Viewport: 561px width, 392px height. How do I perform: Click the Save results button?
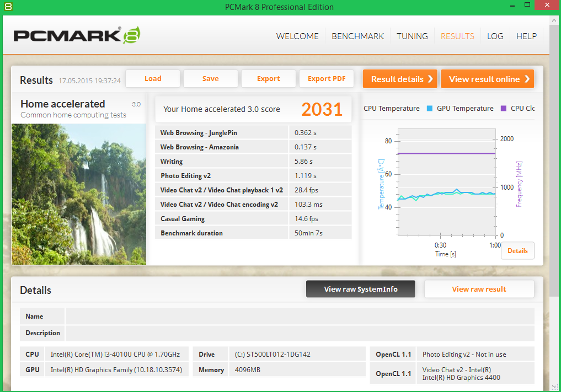click(210, 79)
